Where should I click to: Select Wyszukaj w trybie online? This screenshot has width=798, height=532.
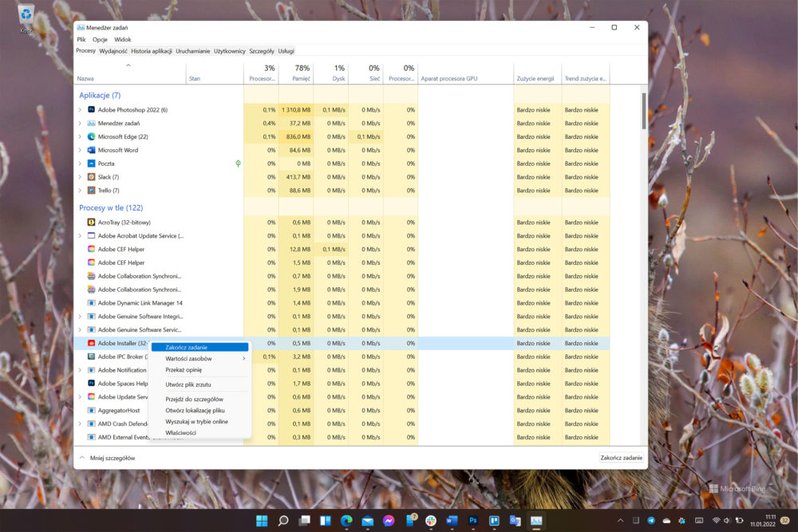(200, 422)
